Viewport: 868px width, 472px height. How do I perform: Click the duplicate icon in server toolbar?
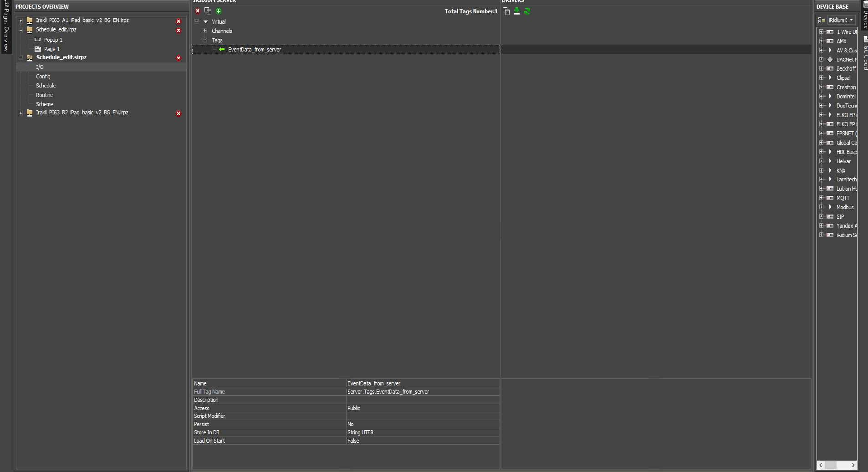(208, 11)
